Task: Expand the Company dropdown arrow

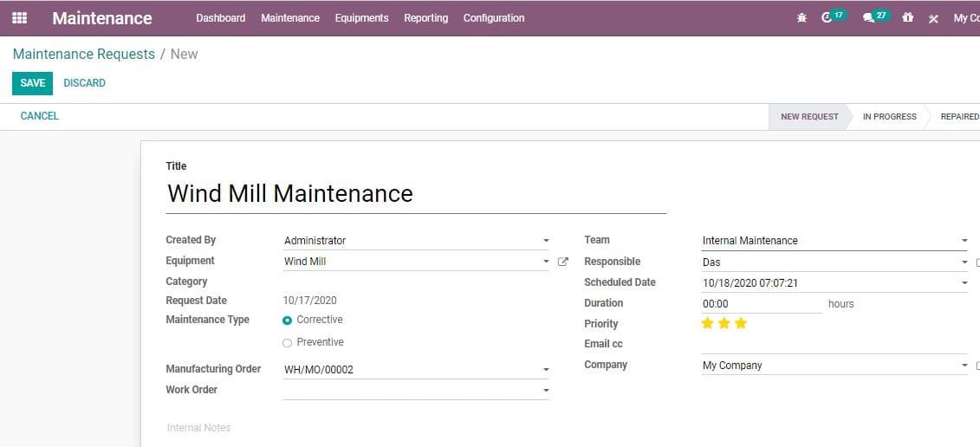Action: coord(964,366)
